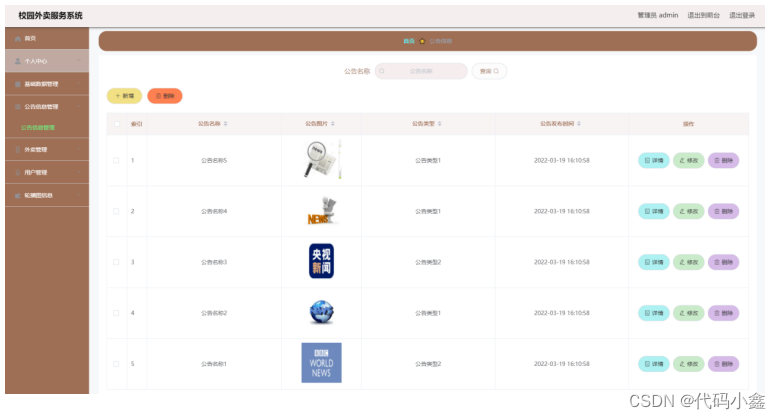The image size is (781, 419).
Task: Expand the 轮播图信息 sidebar menu
Action: [x=47, y=195]
